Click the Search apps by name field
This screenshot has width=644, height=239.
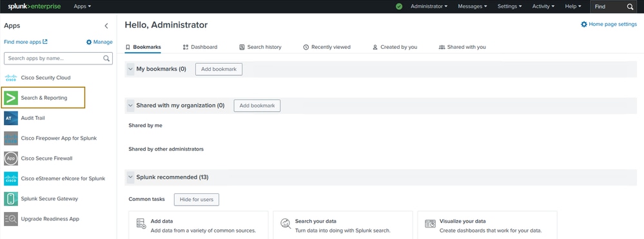pyautogui.click(x=58, y=59)
